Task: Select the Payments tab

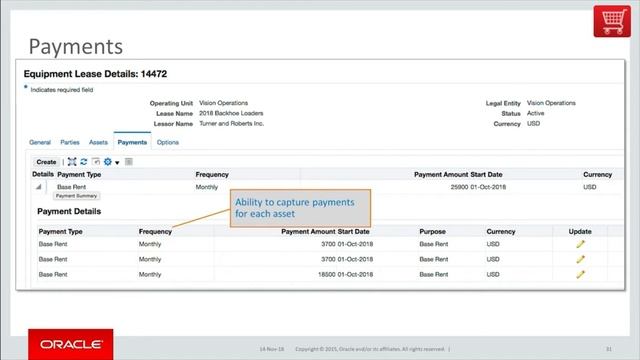Action: [132, 142]
